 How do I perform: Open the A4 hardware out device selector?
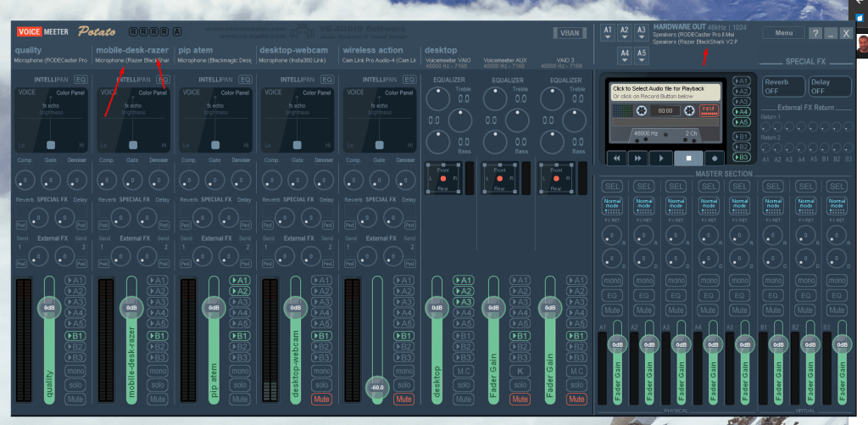tap(625, 55)
